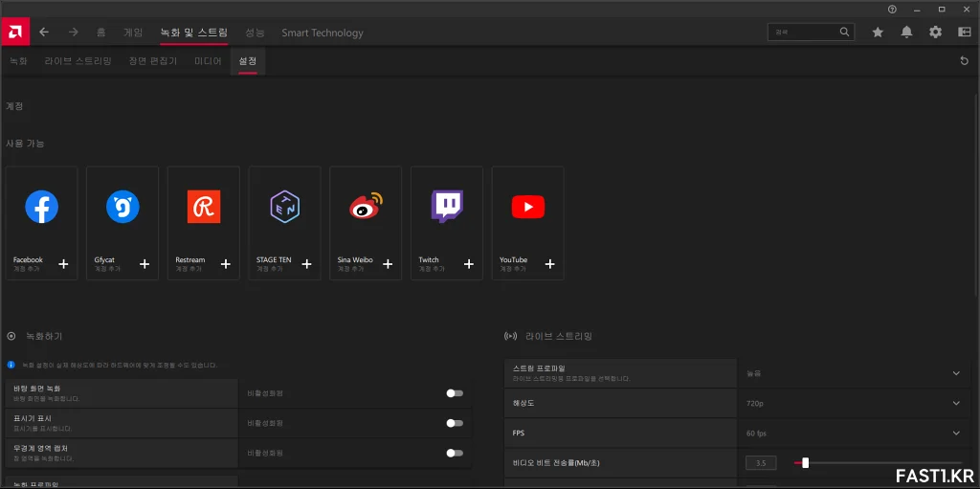Add Restream account with plus icon
Image resolution: width=980 pixels, height=489 pixels.
click(226, 264)
